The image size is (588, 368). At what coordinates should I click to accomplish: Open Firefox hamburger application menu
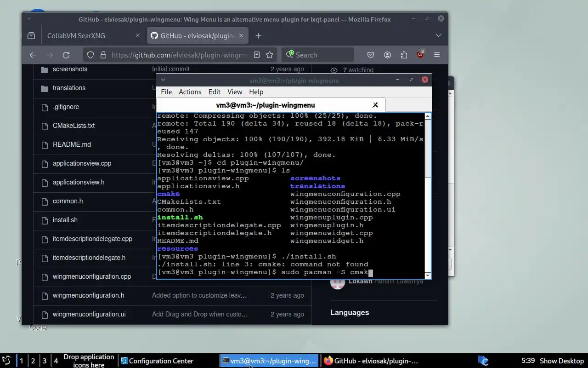tap(437, 55)
